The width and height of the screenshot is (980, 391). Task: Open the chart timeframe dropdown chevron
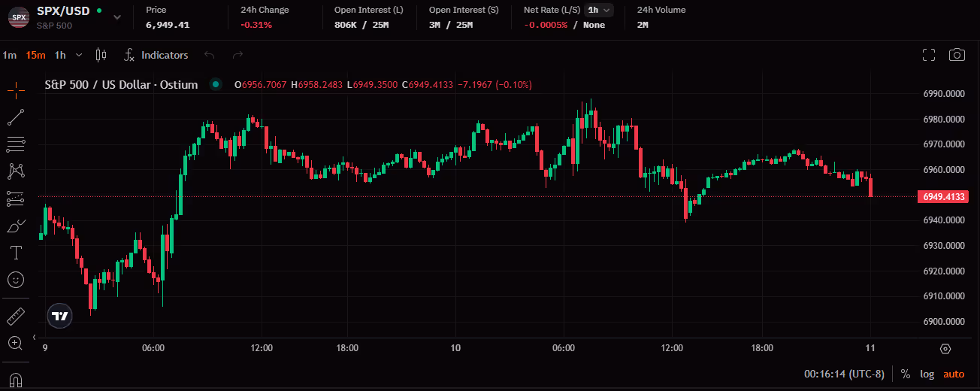tap(79, 55)
